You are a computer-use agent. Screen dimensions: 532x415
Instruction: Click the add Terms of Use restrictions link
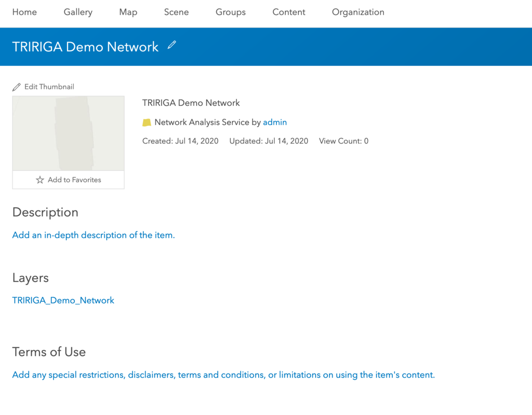click(x=223, y=375)
